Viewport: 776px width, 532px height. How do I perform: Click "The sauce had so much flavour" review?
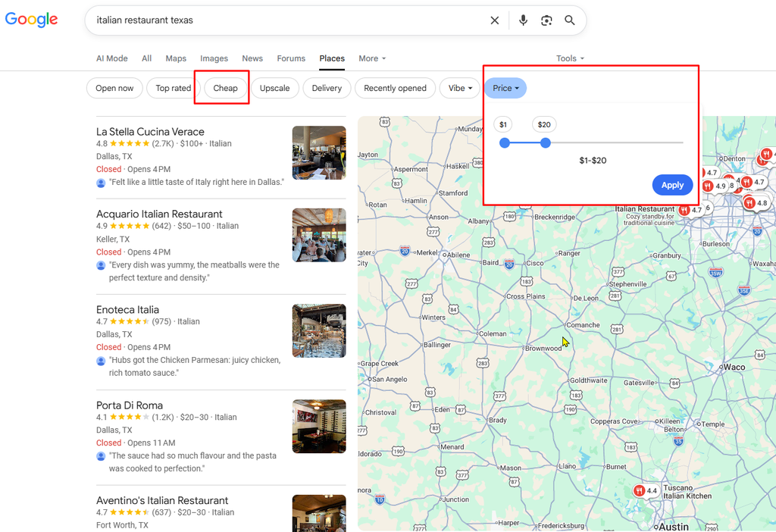click(x=192, y=462)
